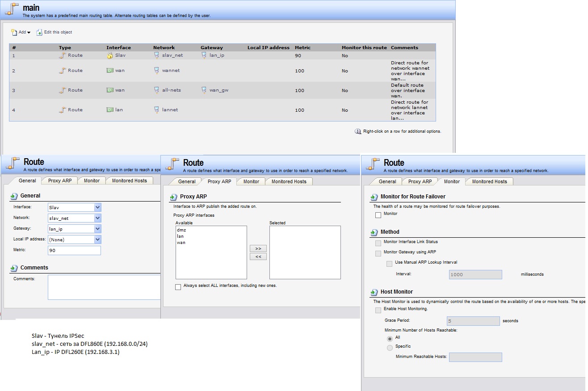This screenshot has height=391, width=588.
Task: Click the Slav IPsec tunnel lock icon
Action: [x=109, y=55]
